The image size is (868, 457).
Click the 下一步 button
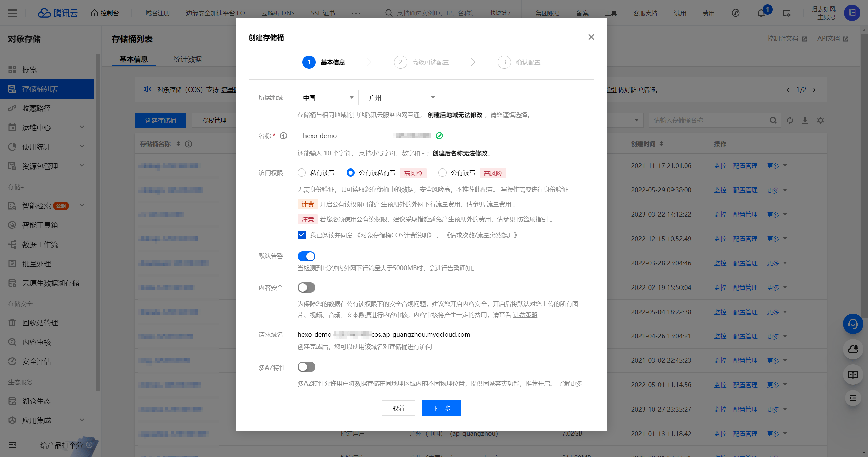coord(441,408)
